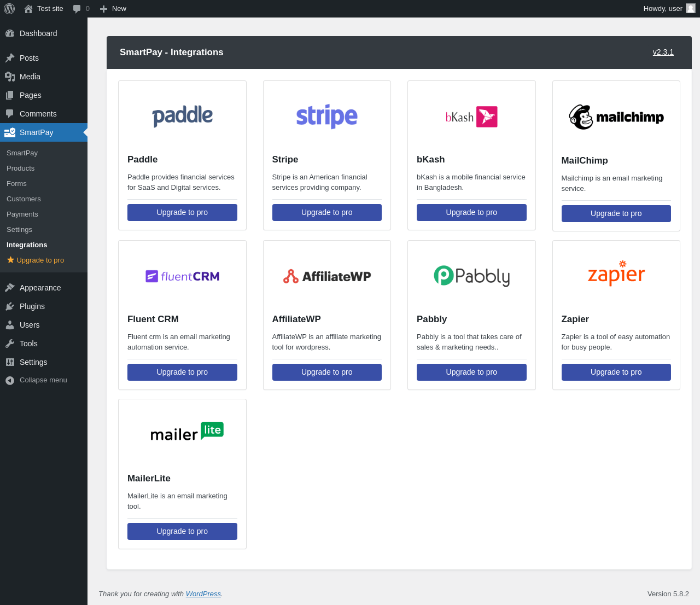The height and width of the screenshot is (605, 700).
Task: Click the Pages icon in sidebar
Action: 10,95
